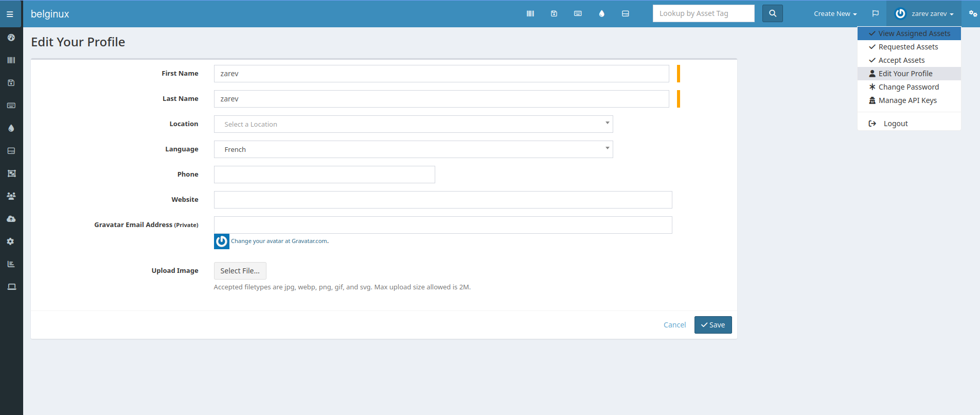Screen dimensions: 980x415
Task: Click Logout in the user menu
Action: point(895,124)
